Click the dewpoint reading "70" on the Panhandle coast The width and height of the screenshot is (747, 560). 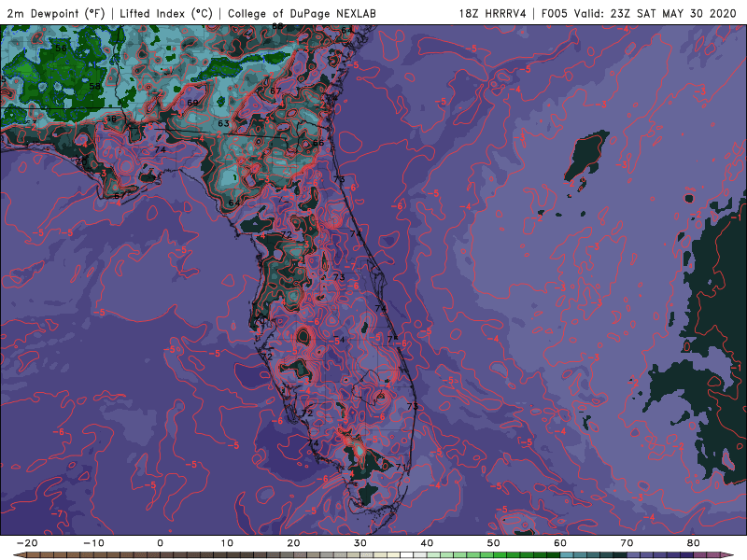click(81, 161)
